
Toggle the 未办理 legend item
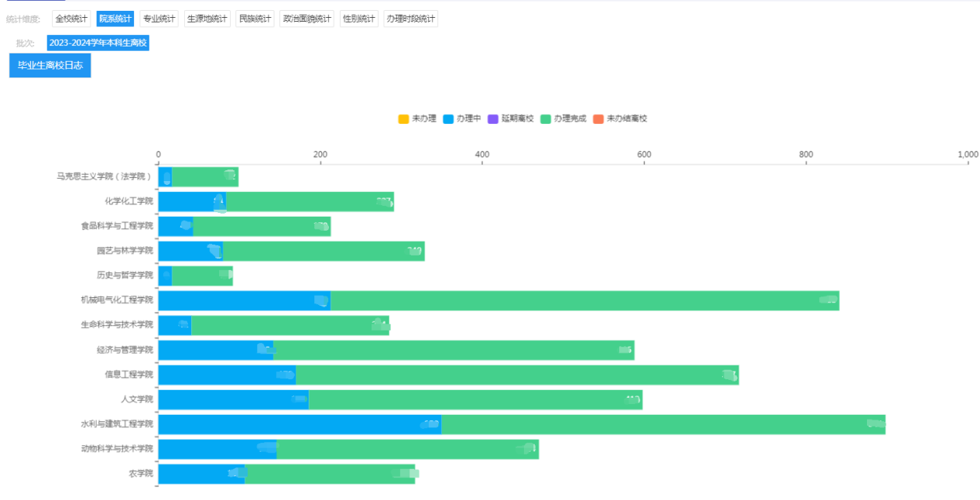coord(417,118)
